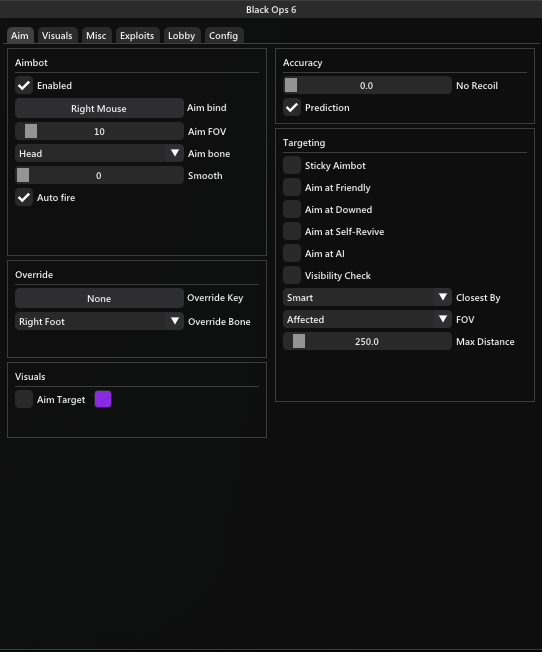Image resolution: width=542 pixels, height=652 pixels.
Task: Click the Targeting section heading
Action: [x=304, y=143]
